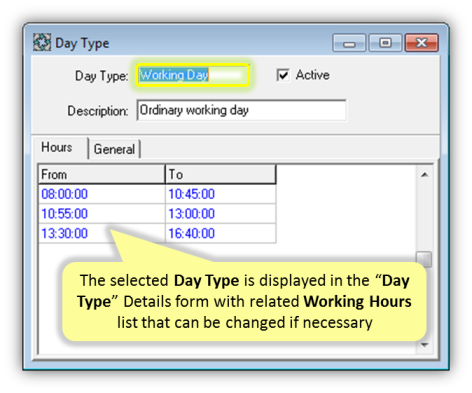Select the 16:40:00 To cell
This screenshot has height=393, width=472.
point(221,233)
